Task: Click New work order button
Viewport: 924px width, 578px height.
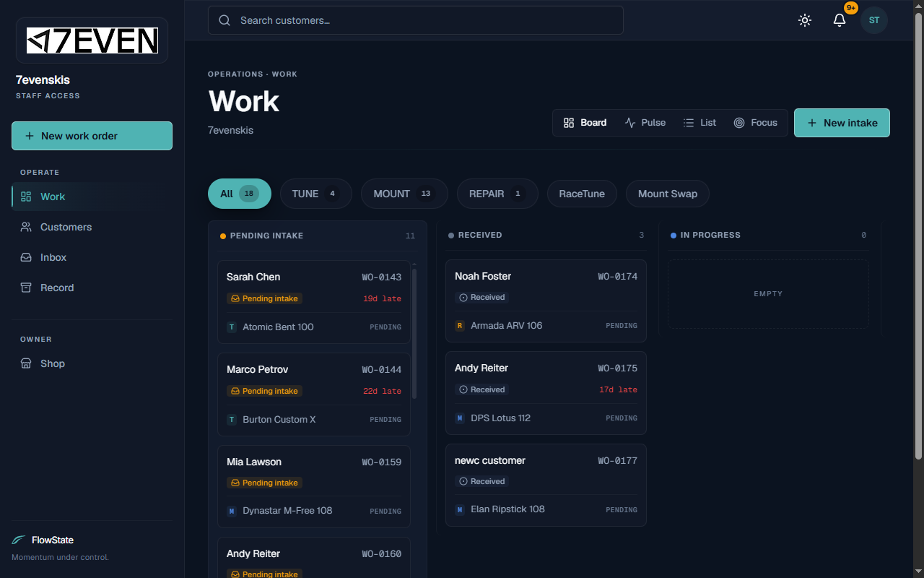Action: 92,136
